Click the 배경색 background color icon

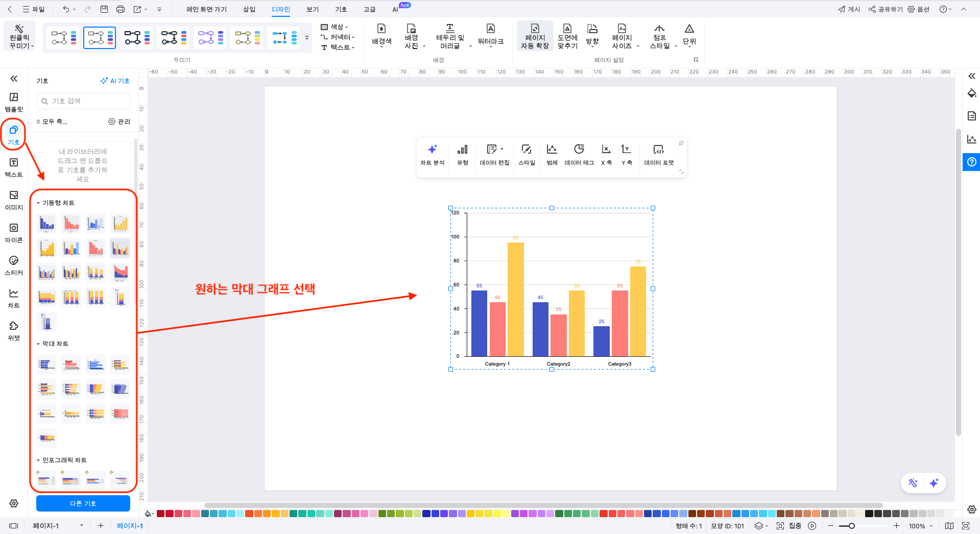pyautogui.click(x=381, y=35)
